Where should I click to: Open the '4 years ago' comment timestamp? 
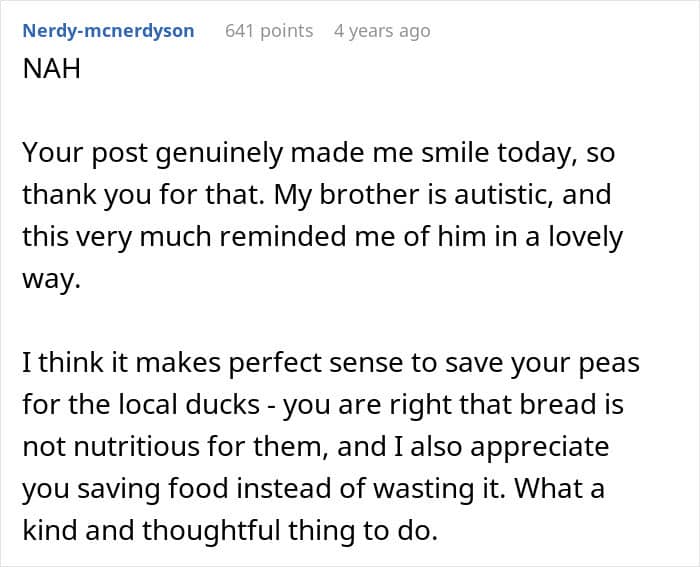[382, 31]
